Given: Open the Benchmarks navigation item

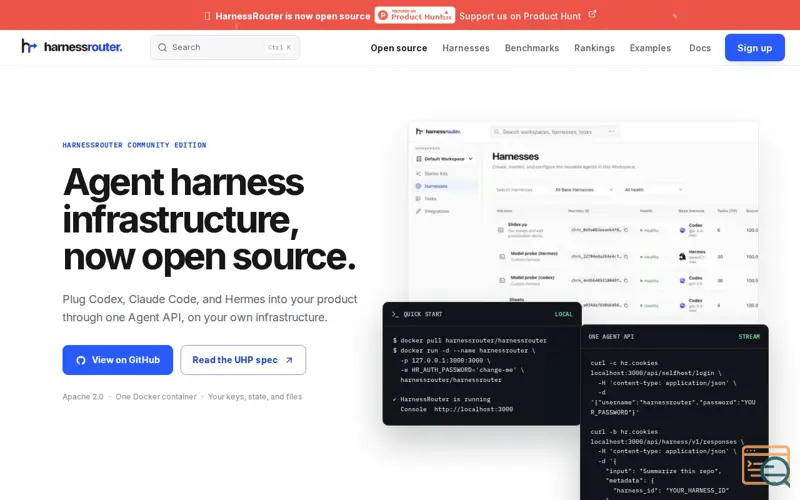Looking at the screenshot, I should tap(532, 48).
